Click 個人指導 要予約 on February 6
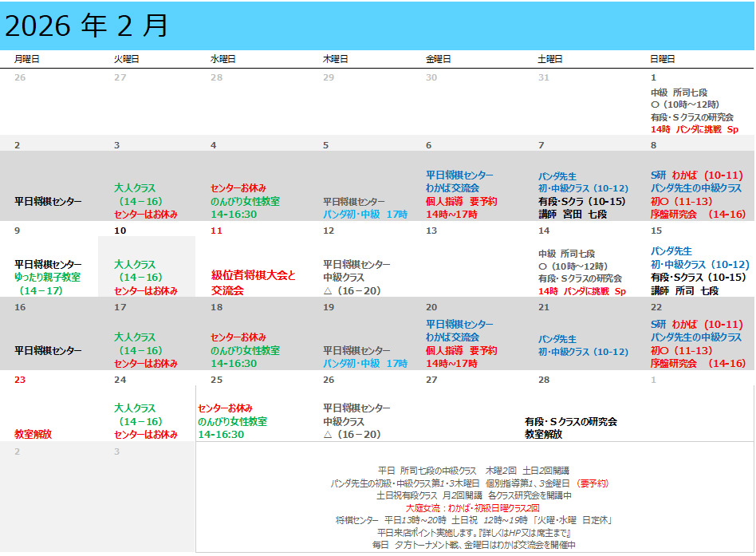This screenshot has height=556, width=756. click(x=461, y=202)
